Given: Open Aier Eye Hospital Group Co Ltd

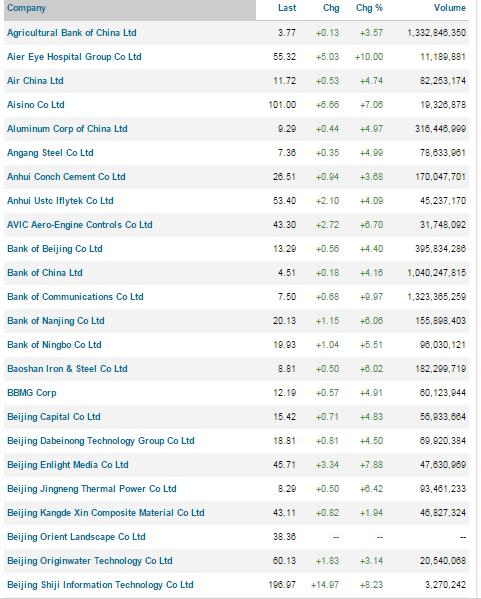Looking at the screenshot, I should click(x=74, y=57).
